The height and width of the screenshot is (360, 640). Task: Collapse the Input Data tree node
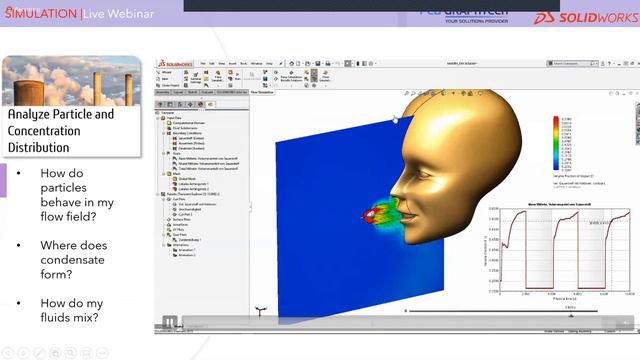pyautogui.click(x=158, y=118)
